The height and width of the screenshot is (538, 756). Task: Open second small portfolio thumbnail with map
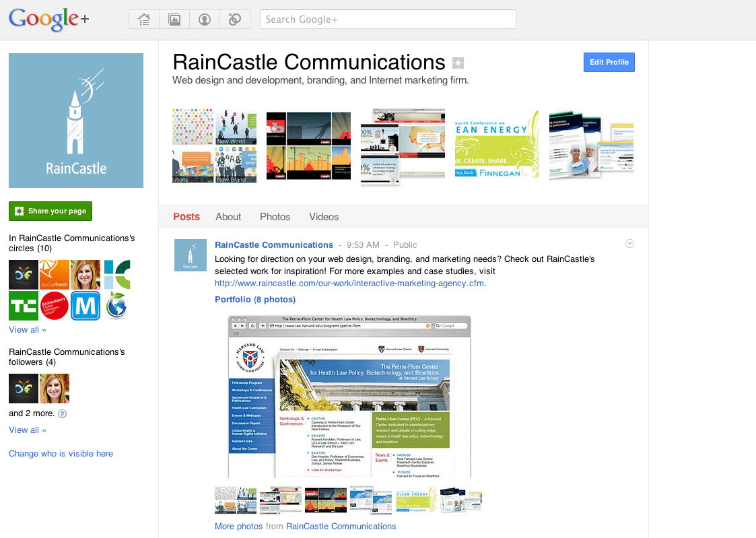(x=281, y=500)
